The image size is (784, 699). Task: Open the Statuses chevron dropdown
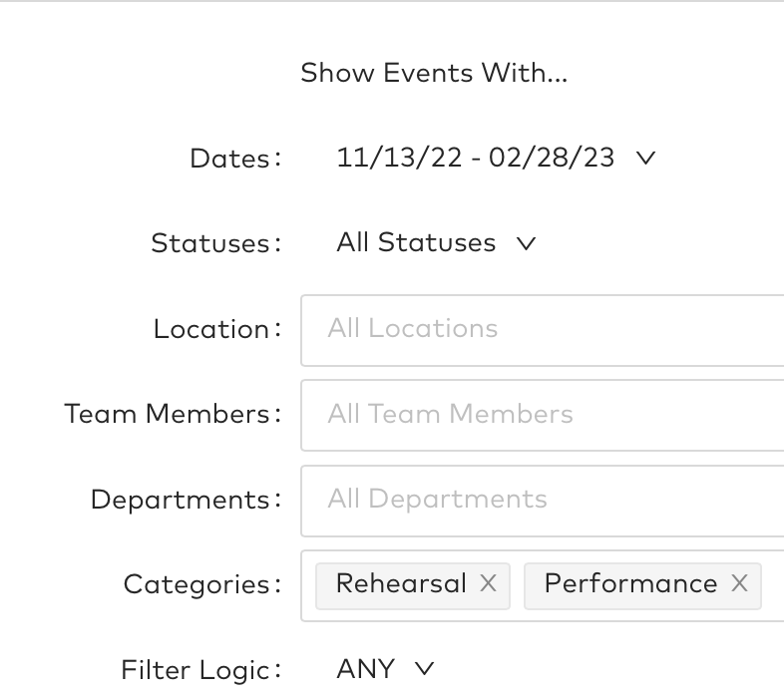click(526, 243)
